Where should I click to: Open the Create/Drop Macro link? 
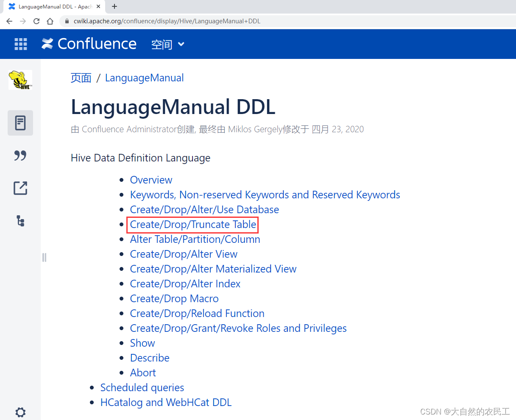tap(174, 298)
